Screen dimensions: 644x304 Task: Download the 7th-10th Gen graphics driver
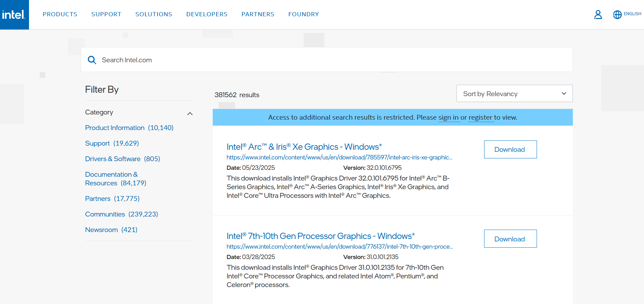pos(510,239)
